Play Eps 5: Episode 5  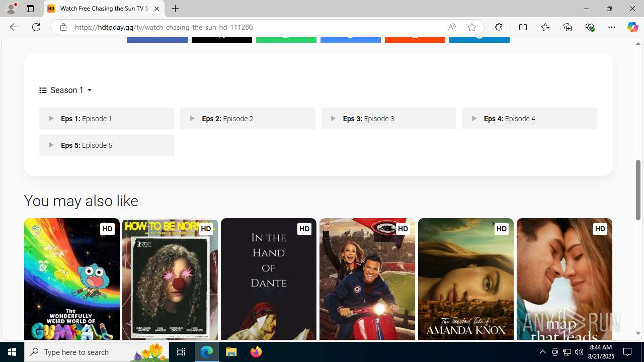(107, 145)
